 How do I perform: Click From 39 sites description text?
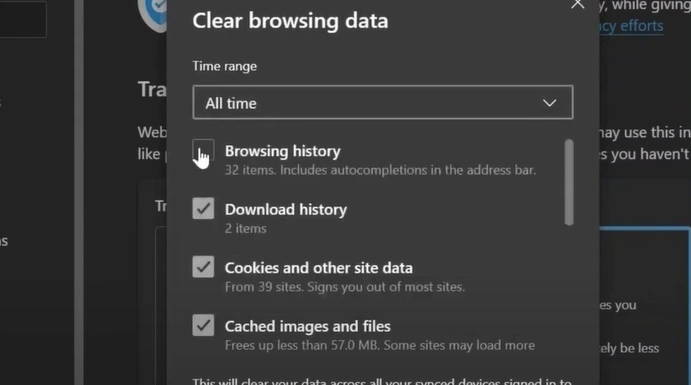click(345, 287)
